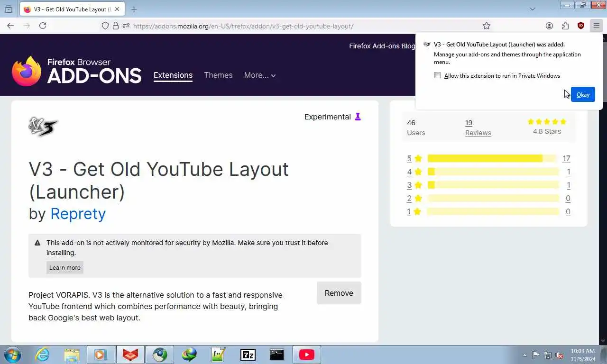607x364 pixels.
Task: Open Windows Explorer folder in taskbar
Action: 72,355
